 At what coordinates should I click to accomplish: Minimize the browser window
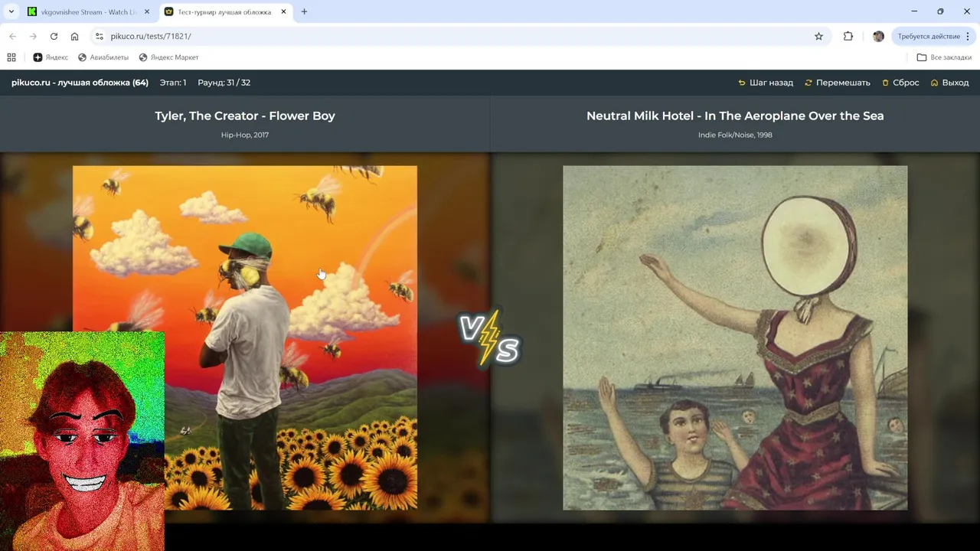[x=914, y=11]
